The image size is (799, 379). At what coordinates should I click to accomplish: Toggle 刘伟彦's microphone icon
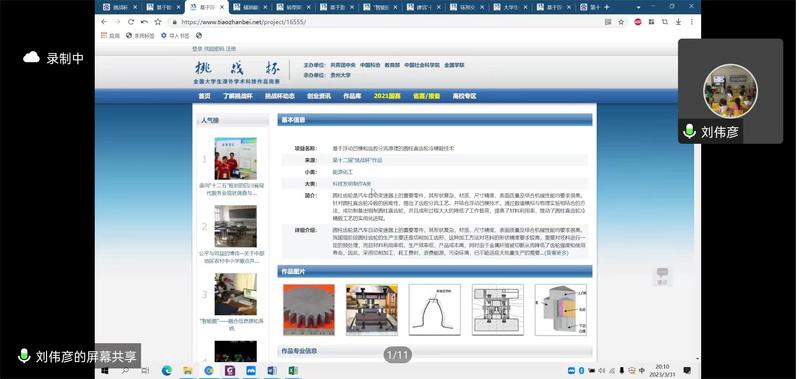[689, 131]
